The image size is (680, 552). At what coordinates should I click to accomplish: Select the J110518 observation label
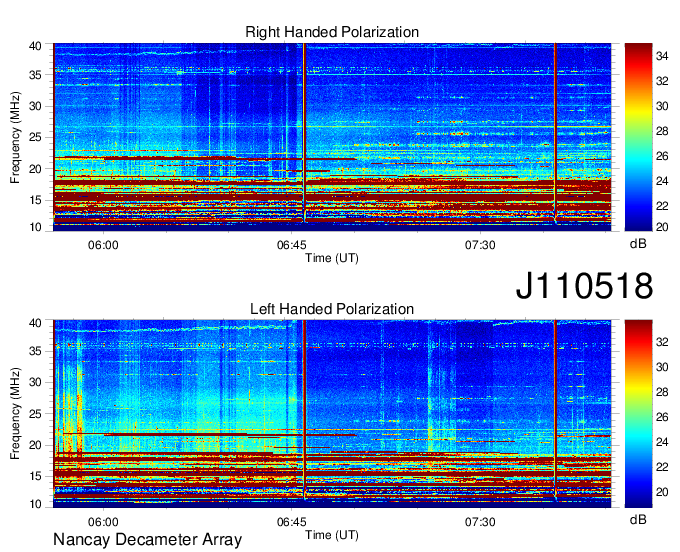click(584, 286)
